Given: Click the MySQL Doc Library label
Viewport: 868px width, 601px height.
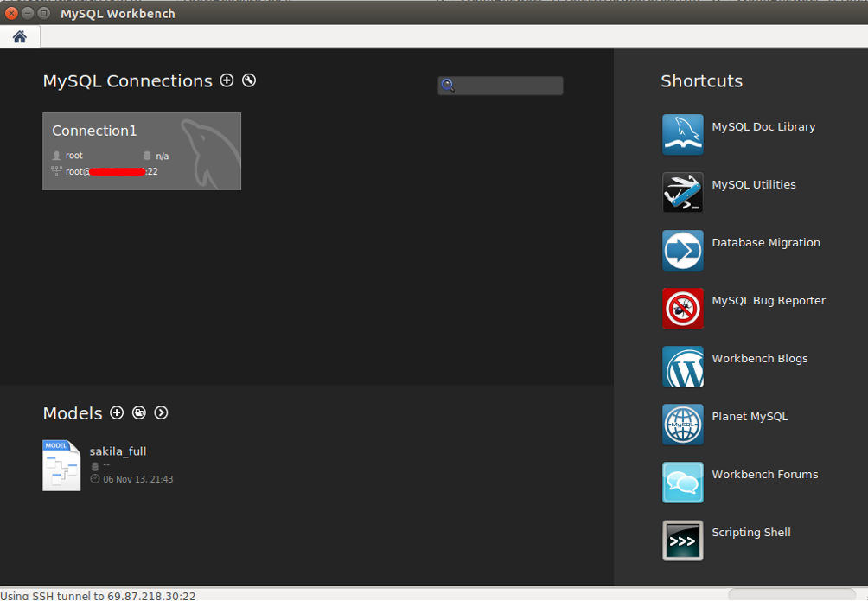Looking at the screenshot, I should point(763,127).
